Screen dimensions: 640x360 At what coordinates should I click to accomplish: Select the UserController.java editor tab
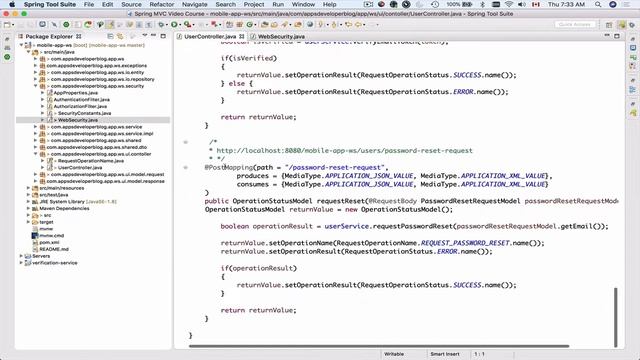tap(209, 36)
